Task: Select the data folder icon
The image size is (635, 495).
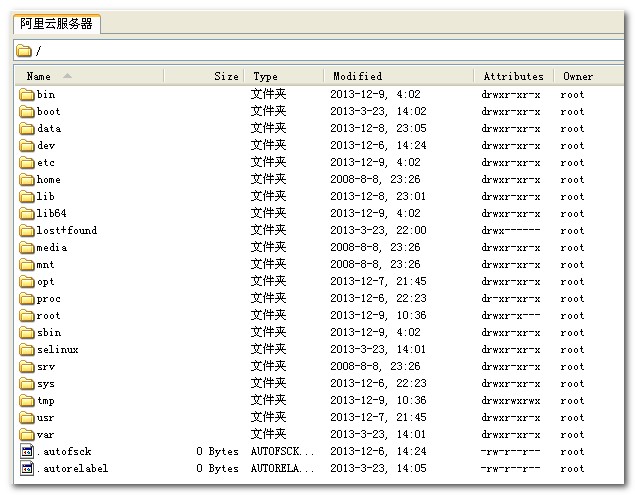Action: tap(27, 128)
